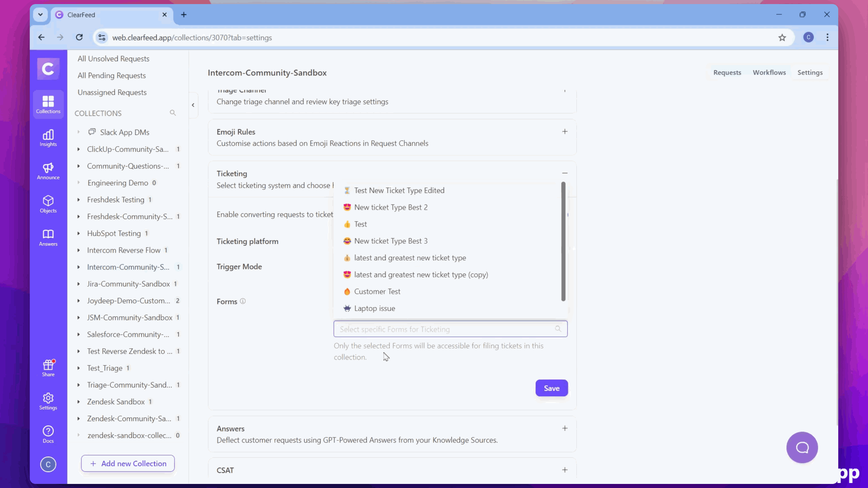Click the Share gift icon
The height and width of the screenshot is (488, 868).
48,367
